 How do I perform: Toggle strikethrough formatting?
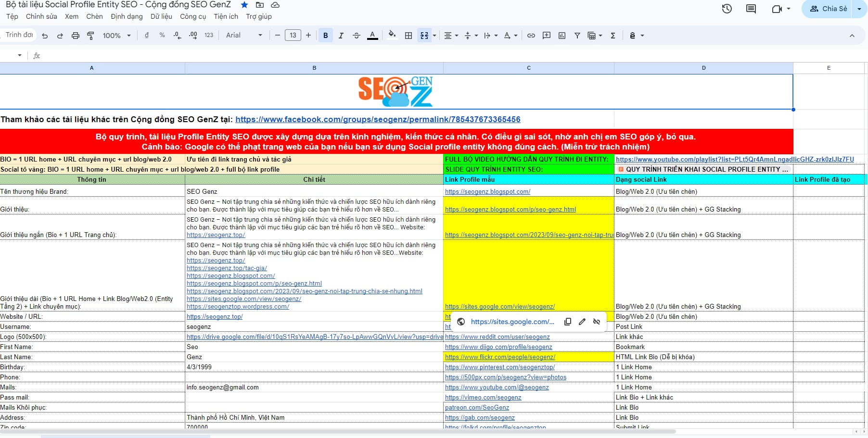tap(357, 36)
